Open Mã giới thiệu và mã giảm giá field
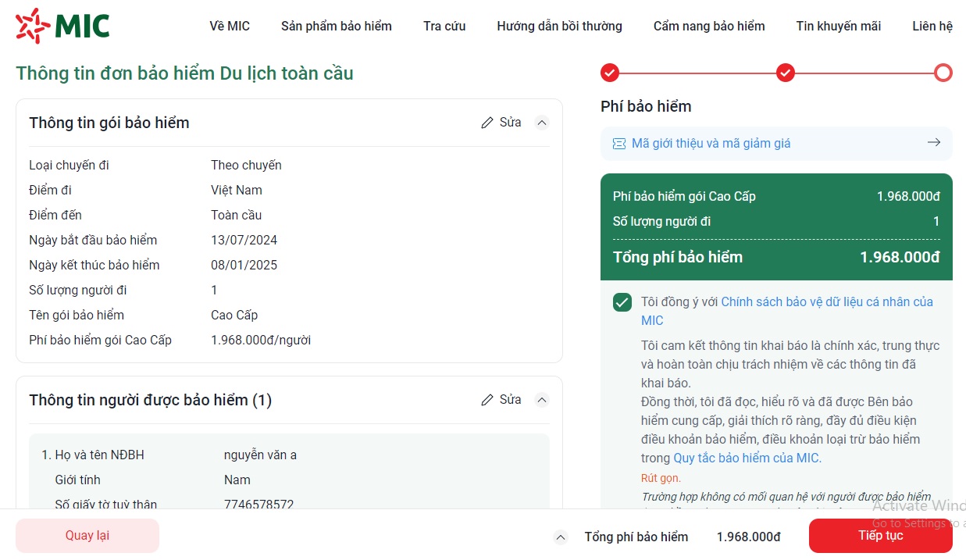 click(711, 144)
